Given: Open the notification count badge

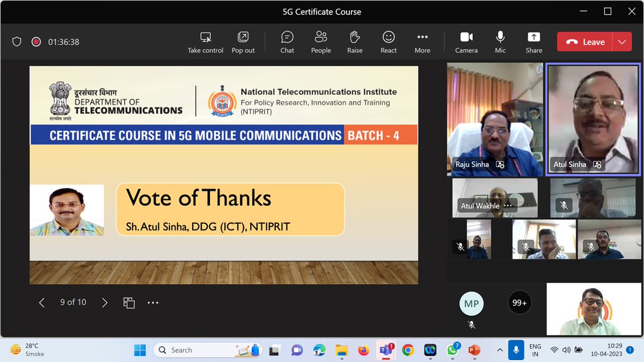Looking at the screenshot, I should tap(630, 350).
